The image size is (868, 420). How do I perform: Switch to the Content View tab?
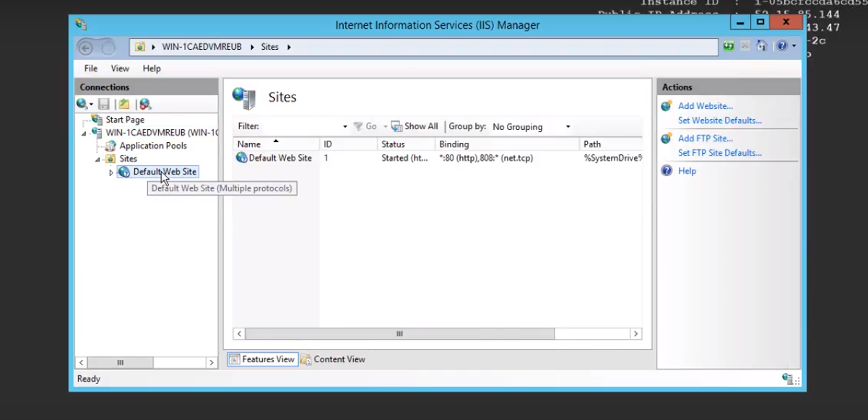pyautogui.click(x=333, y=359)
